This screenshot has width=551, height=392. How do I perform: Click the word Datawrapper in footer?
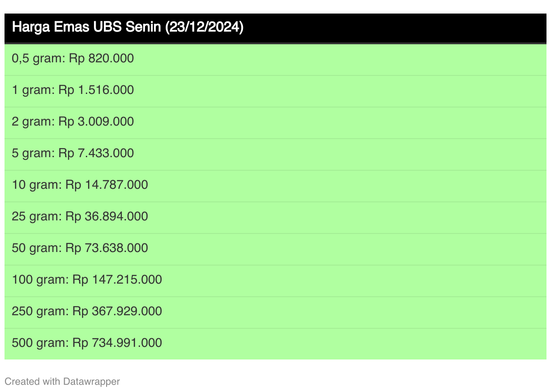coord(92,382)
